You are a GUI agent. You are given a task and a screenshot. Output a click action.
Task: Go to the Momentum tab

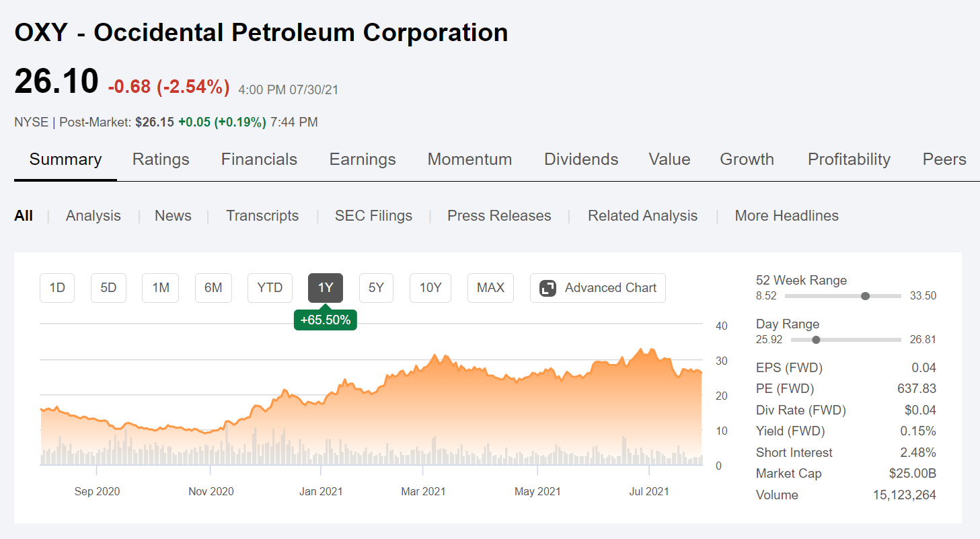point(469,159)
